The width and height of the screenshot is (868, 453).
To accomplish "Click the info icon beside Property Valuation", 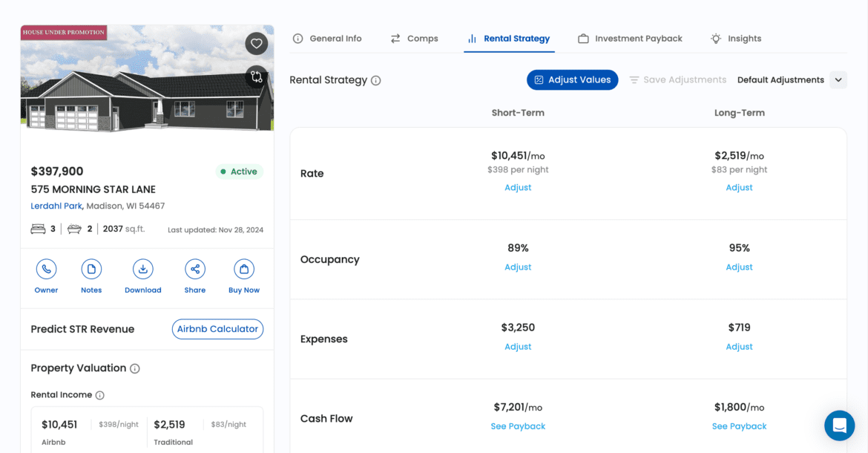I will tap(136, 368).
